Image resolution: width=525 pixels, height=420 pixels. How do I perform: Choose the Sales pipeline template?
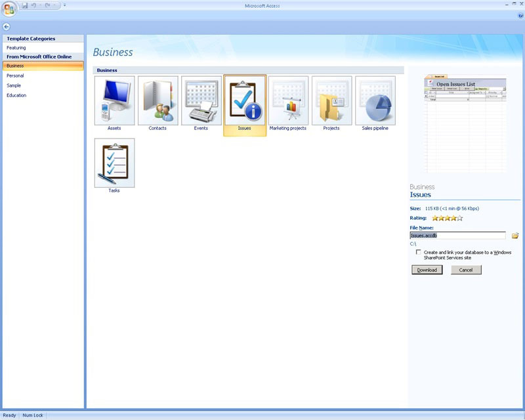(375, 100)
